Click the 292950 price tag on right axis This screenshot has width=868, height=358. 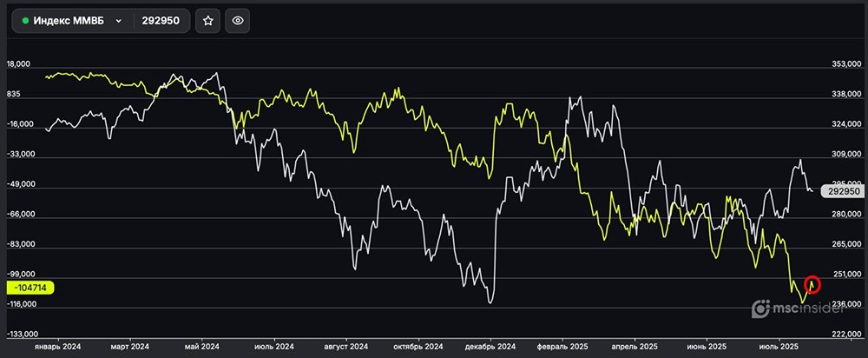coord(843,191)
